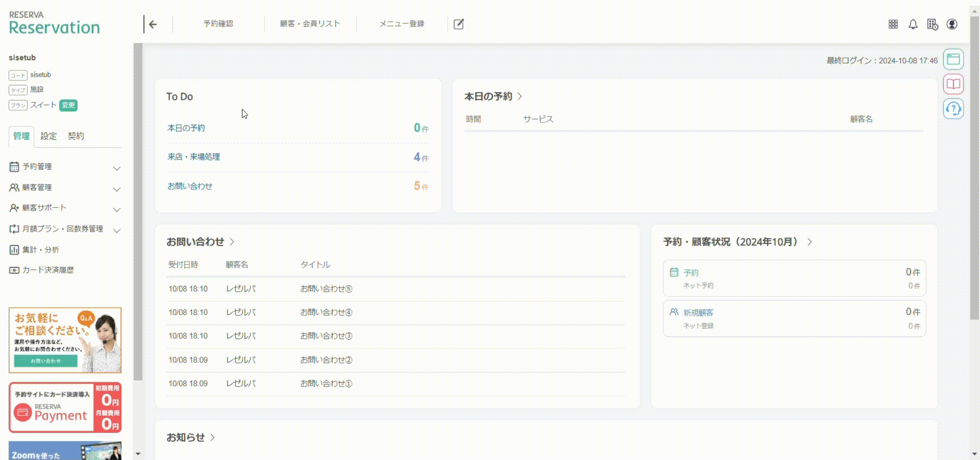Open the edit shortcut pencil icon
980x460 pixels.
pos(458,24)
